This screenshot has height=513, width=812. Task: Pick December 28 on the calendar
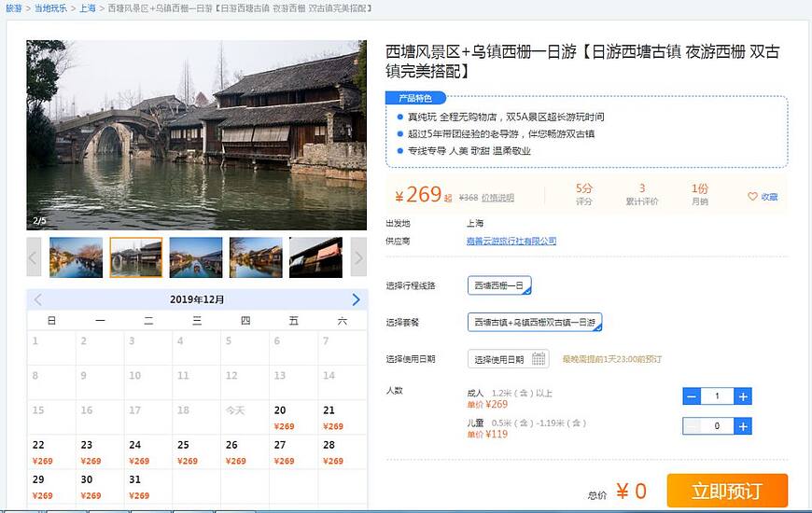(x=343, y=452)
